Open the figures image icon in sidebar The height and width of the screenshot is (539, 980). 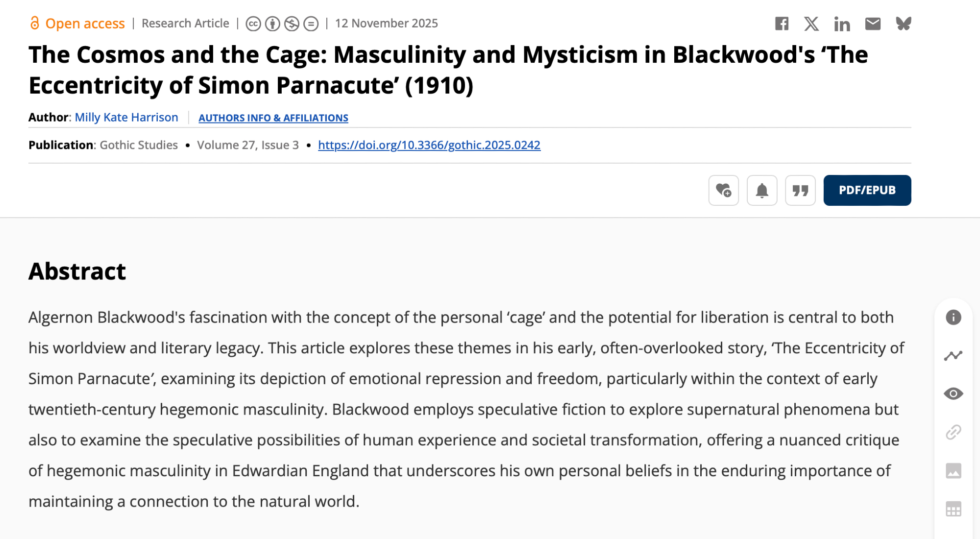coord(953,471)
